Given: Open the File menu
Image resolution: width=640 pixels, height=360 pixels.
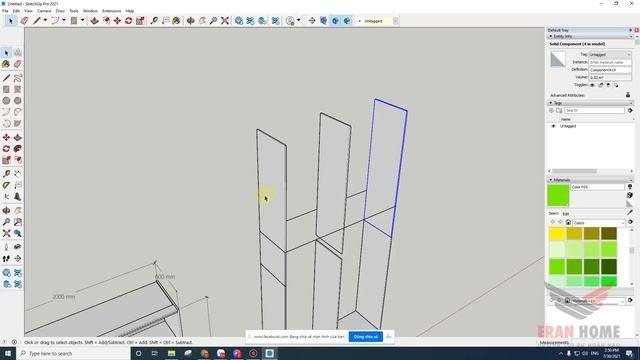Looking at the screenshot, I should pos(5,11).
